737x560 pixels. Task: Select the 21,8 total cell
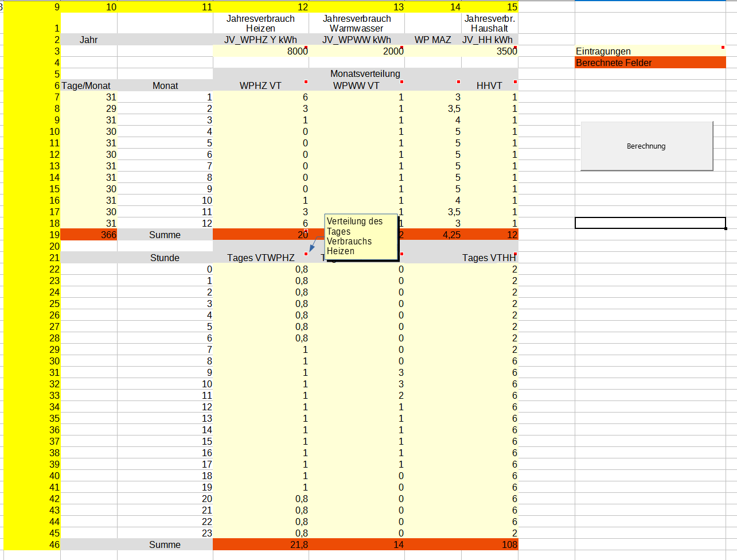click(260, 545)
